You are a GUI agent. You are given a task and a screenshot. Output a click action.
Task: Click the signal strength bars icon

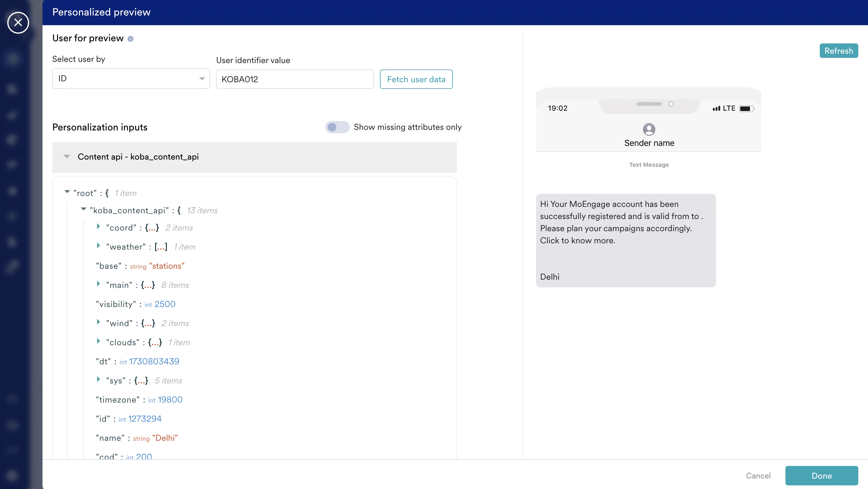pyautogui.click(x=716, y=108)
